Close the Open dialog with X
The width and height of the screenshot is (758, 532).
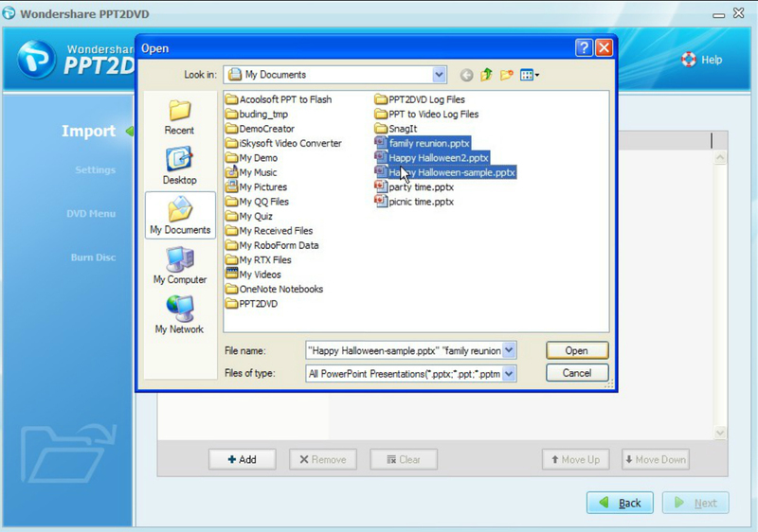point(604,47)
